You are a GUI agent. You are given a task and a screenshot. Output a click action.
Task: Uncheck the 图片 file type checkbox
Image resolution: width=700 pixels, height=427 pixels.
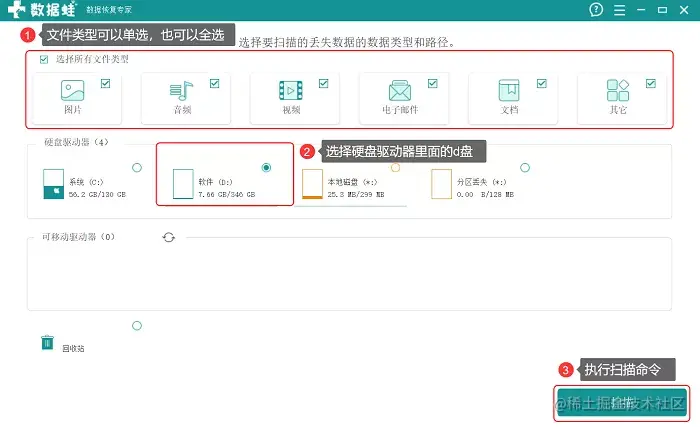coord(105,84)
